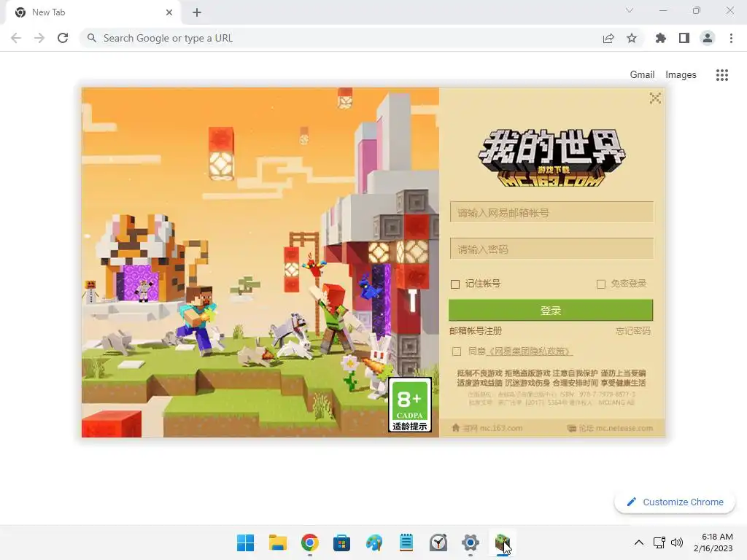Open Google Chrome from the taskbar

coord(309,542)
